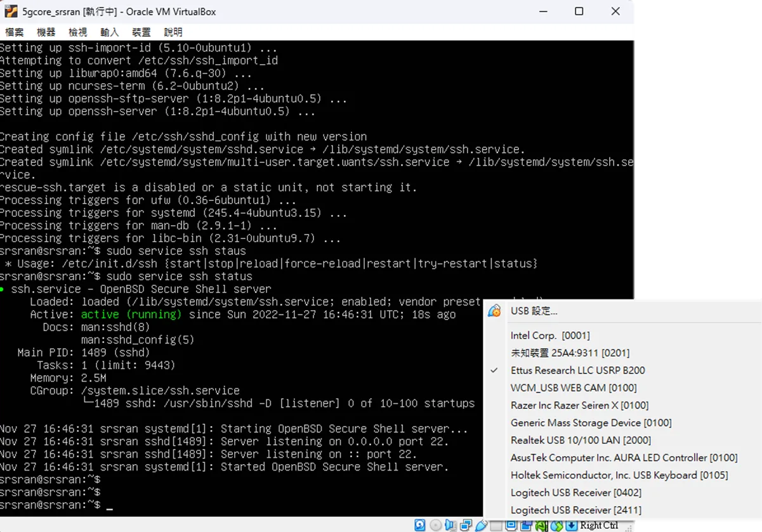Open the 檔案 menu
This screenshot has width=762, height=532.
(x=15, y=32)
